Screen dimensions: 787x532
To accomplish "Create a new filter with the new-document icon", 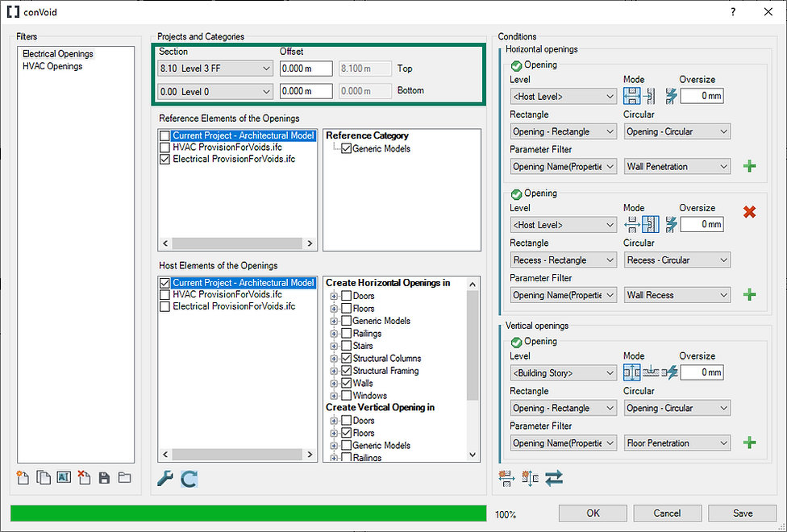I will (23, 477).
